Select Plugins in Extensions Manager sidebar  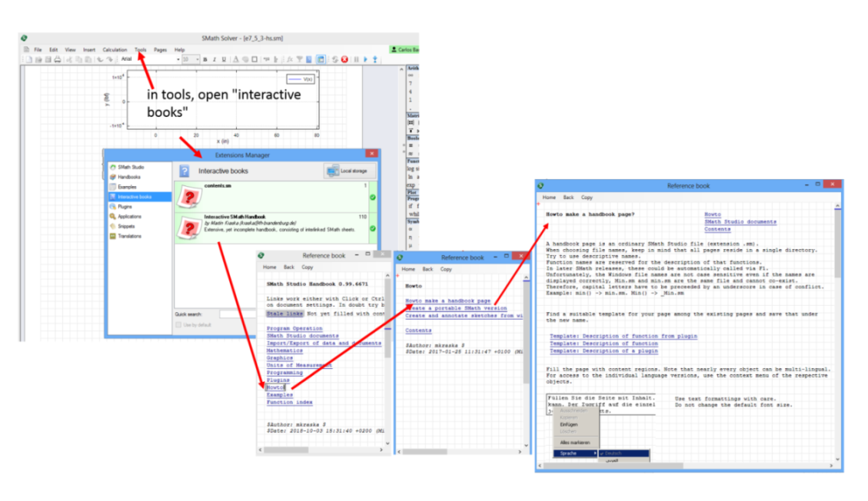coord(125,207)
